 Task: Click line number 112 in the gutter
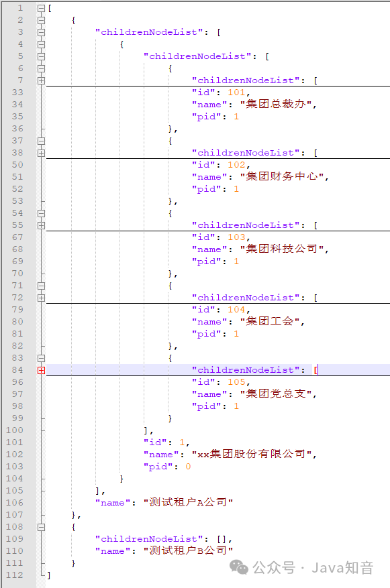click(15, 575)
